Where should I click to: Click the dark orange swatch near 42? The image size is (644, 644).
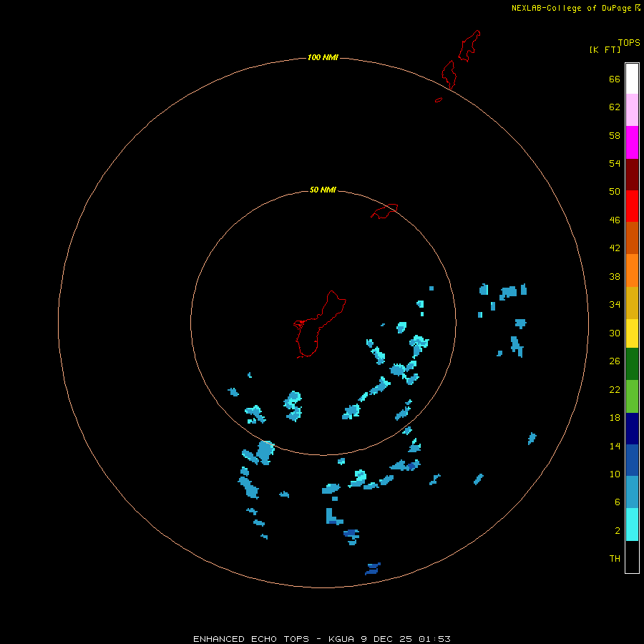(x=632, y=238)
